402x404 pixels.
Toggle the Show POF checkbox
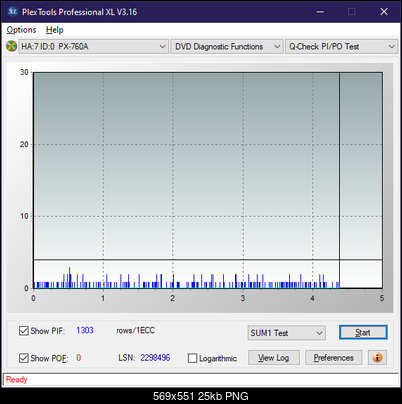[23, 358]
